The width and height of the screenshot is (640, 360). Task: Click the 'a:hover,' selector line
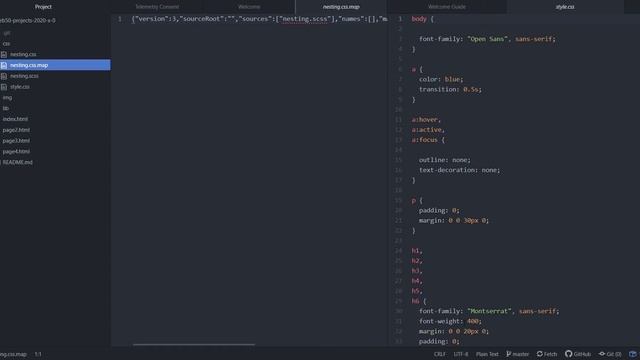pyautogui.click(x=426, y=120)
